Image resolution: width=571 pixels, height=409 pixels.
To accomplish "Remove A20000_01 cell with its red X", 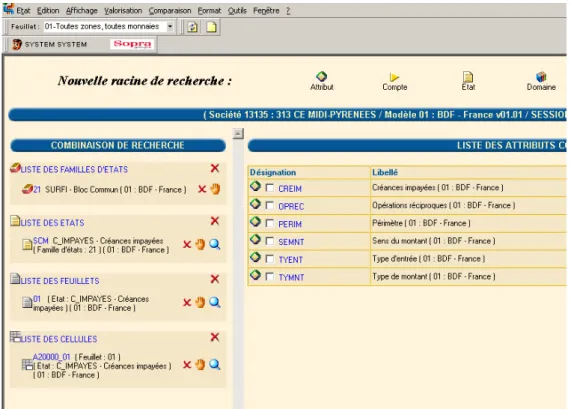I will pos(187,365).
